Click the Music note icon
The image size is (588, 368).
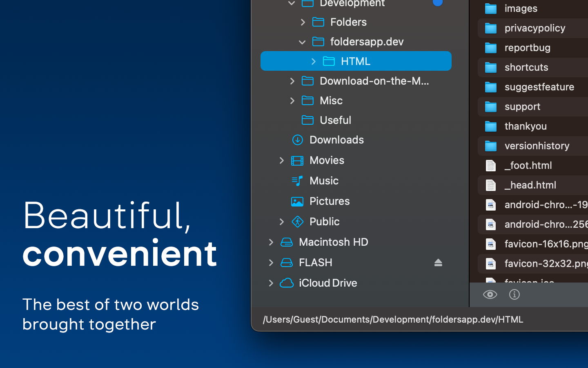(x=297, y=181)
